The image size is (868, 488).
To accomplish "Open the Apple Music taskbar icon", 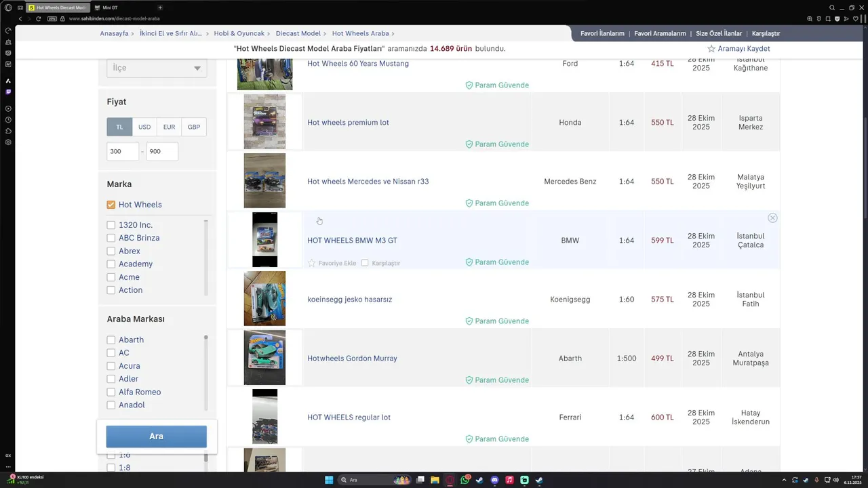I will tap(509, 480).
